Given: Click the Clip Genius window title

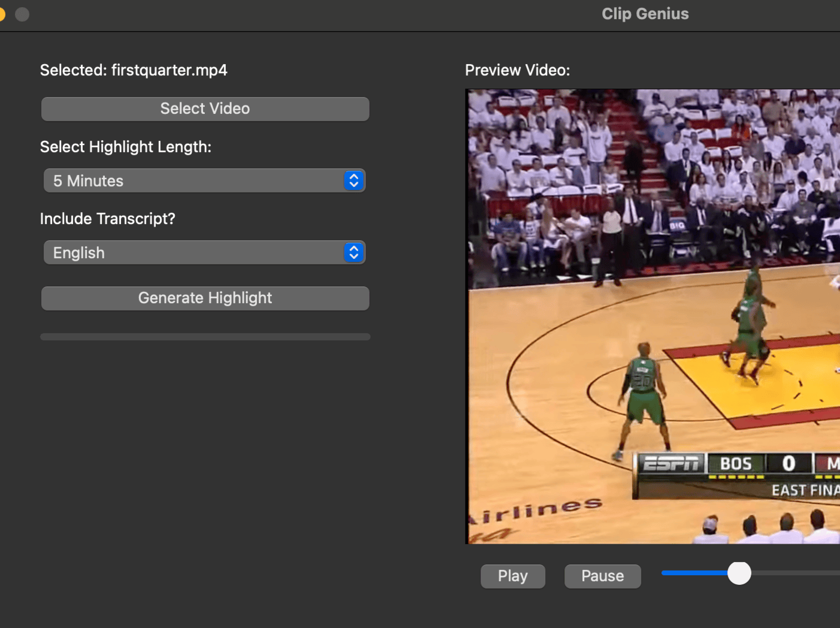Looking at the screenshot, I should [645, 14].
